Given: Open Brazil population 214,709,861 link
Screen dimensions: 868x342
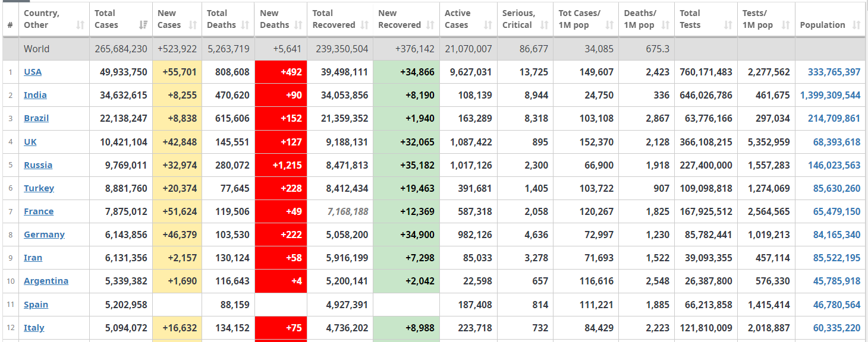Looking at the screenshot, I should pos(834,118).
